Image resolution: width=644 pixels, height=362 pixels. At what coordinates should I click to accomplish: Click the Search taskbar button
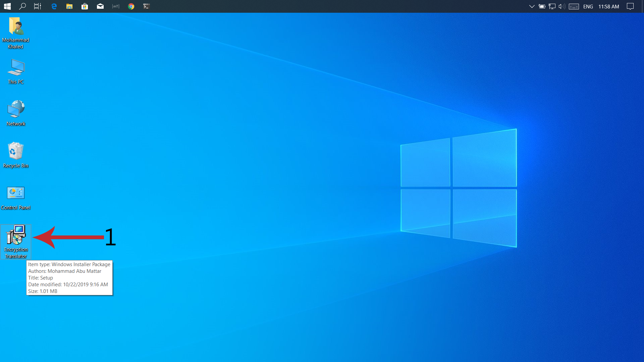click(22, 6)
